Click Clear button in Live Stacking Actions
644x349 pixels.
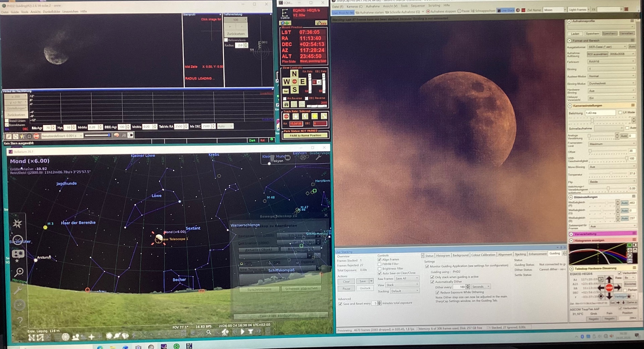[x=346, y=282]
